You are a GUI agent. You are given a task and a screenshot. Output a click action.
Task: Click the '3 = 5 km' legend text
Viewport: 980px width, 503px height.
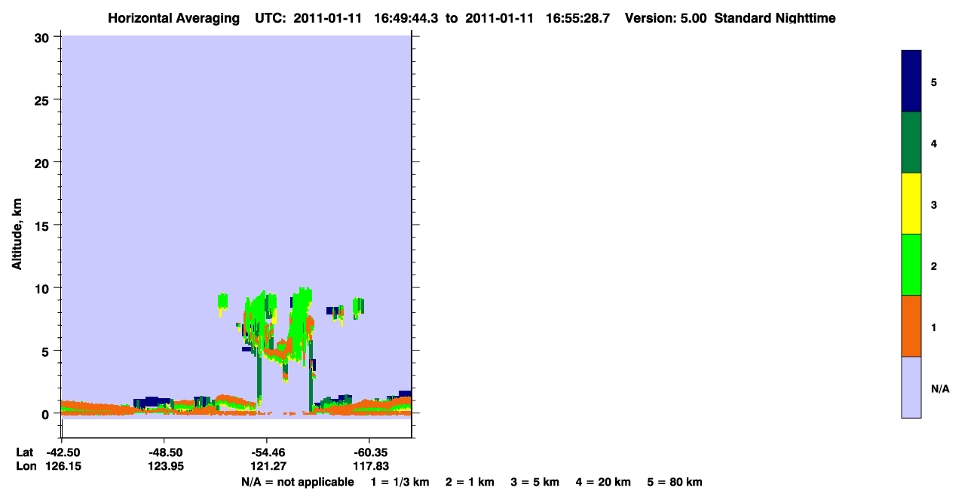(x=534, y=482)
